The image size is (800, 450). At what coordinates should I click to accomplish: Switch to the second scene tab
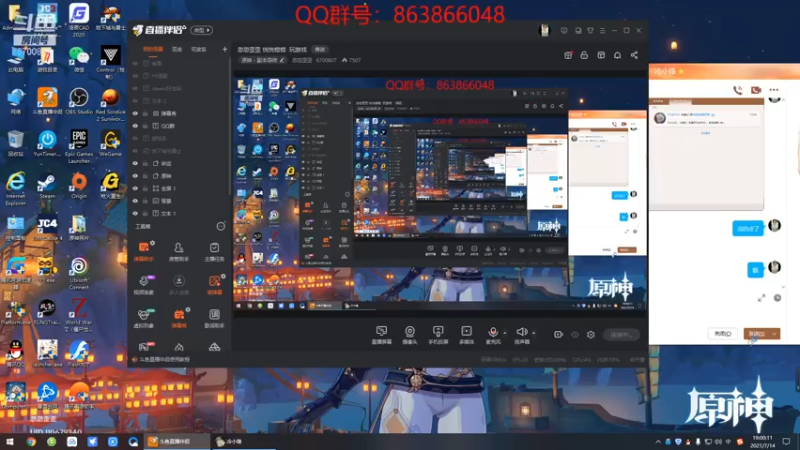[x=177, y=49]
